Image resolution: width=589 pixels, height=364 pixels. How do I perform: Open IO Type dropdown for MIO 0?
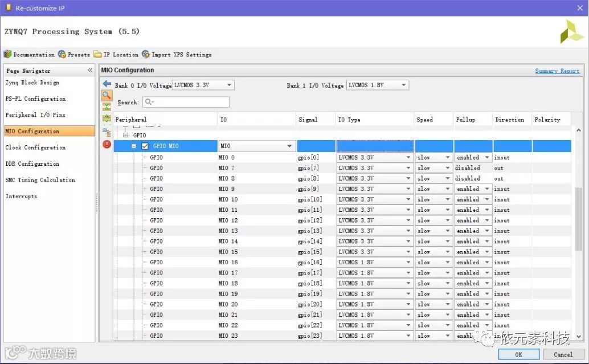[x=374, y=157]
